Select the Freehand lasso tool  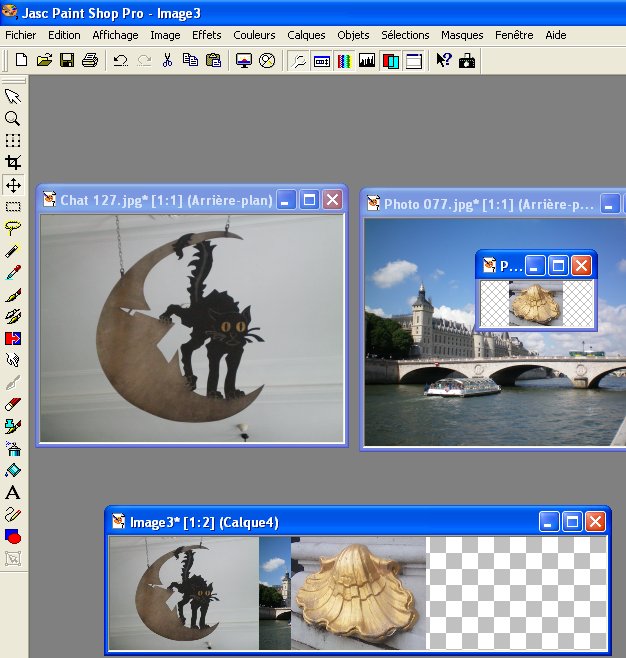pos(13,228)
